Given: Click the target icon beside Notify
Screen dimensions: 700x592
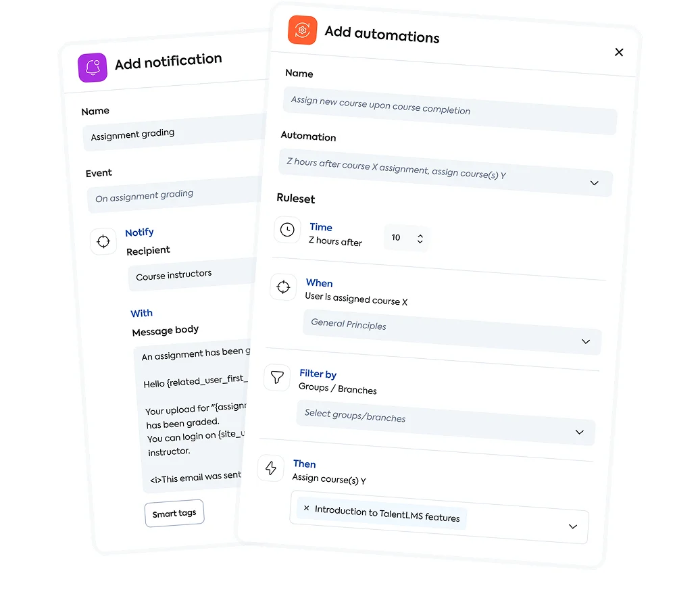Looking at the screenshot, I should click(103, 241).
